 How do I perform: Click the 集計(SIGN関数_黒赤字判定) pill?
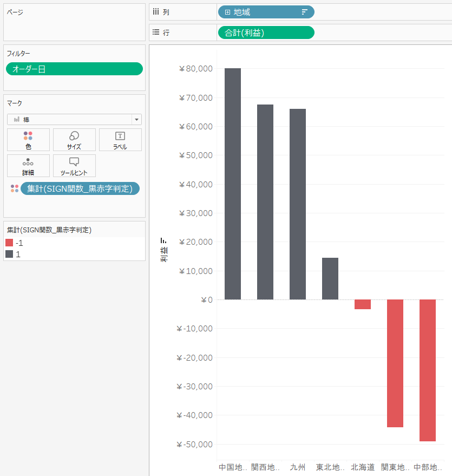click(80, 188)
